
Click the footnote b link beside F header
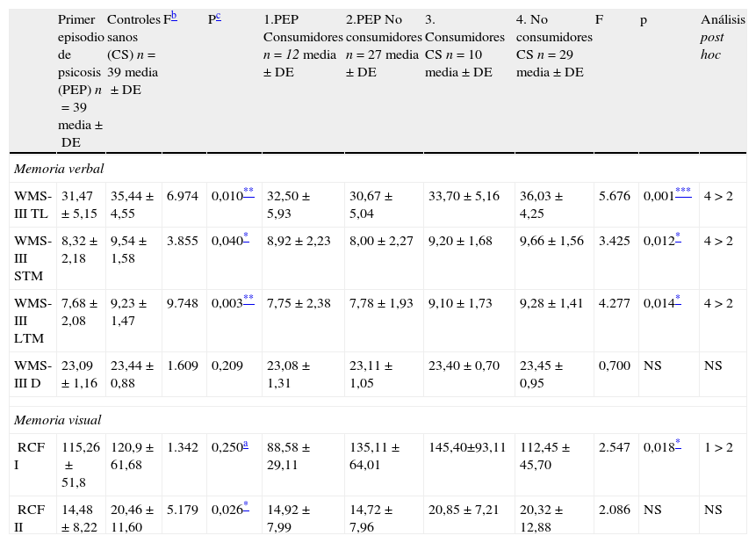tap(174, 16)
